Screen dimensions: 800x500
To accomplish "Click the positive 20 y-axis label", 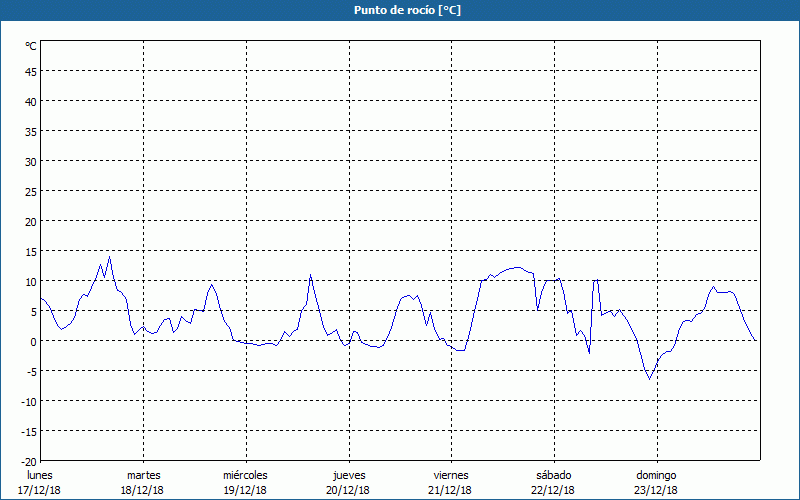I will pyautogui.click(x=31, y=221).
